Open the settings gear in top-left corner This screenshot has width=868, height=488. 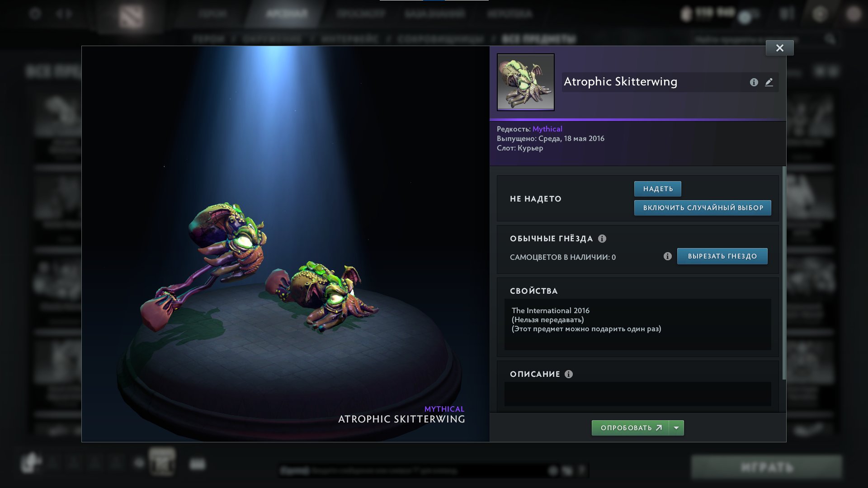point(35,14)
